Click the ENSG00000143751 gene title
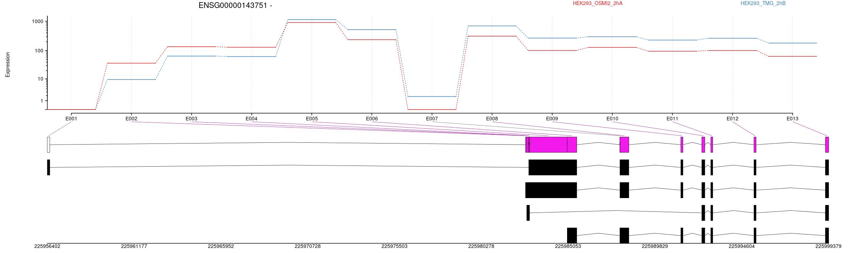 [235, 5]
